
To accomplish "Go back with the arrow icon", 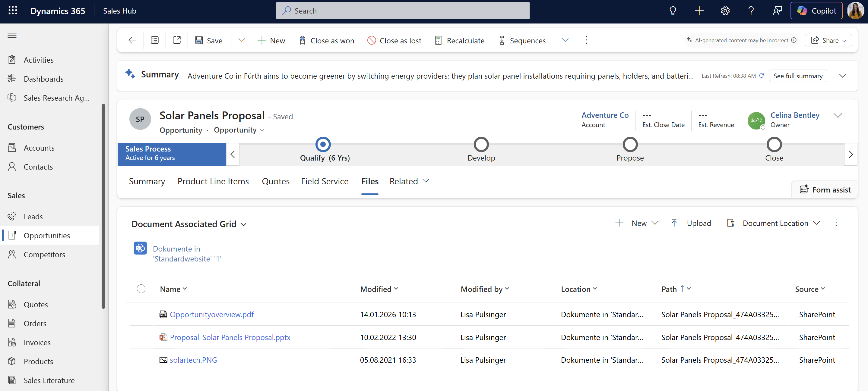I will tap(132, 40).
